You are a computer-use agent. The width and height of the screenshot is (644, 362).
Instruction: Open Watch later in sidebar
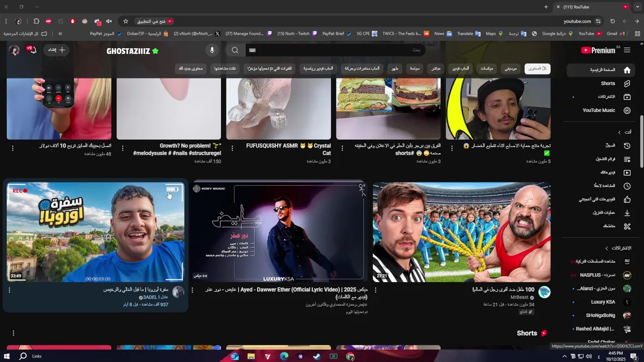[600, 186]
